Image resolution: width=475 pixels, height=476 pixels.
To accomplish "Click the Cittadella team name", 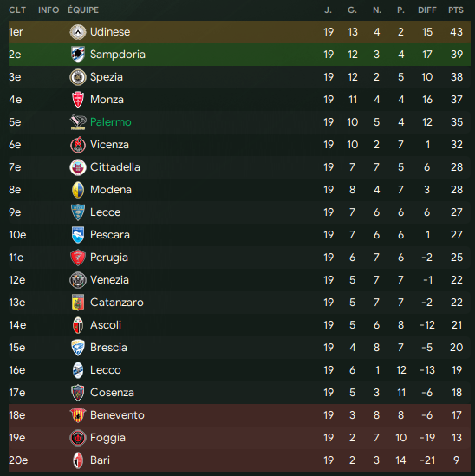I will point(115,167).
